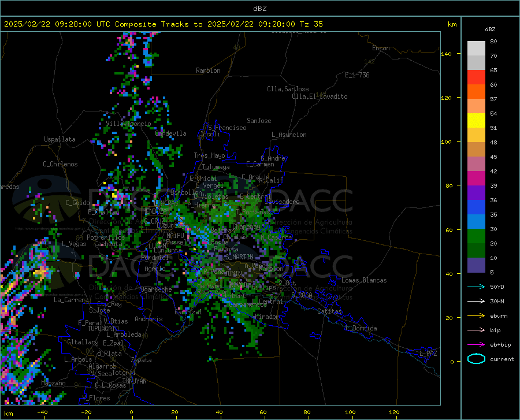Viewport: 520px width, 420px height.
Task: Click the Mirador place label
Action: (x=267, y=317)
